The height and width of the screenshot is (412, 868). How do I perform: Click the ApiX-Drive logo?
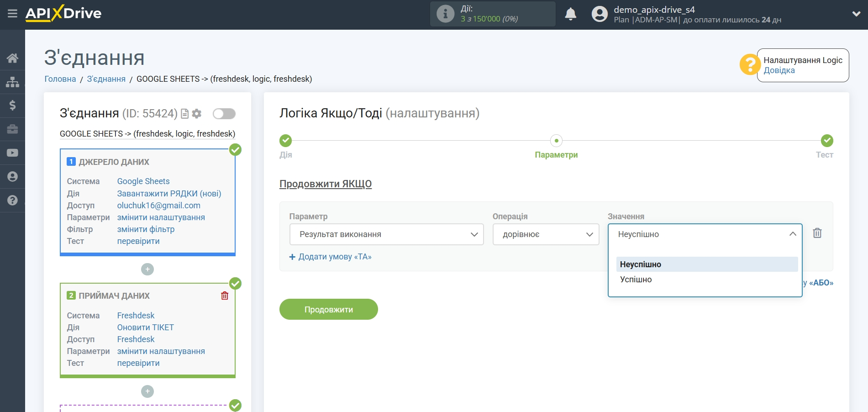click(63, 13)
